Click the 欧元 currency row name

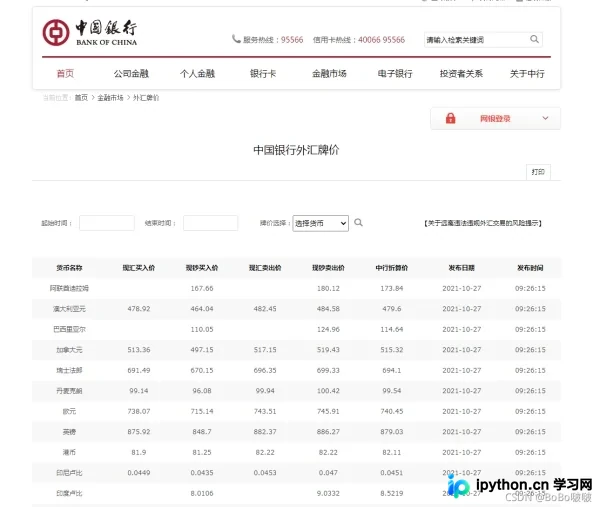click(x=69, y=411)
